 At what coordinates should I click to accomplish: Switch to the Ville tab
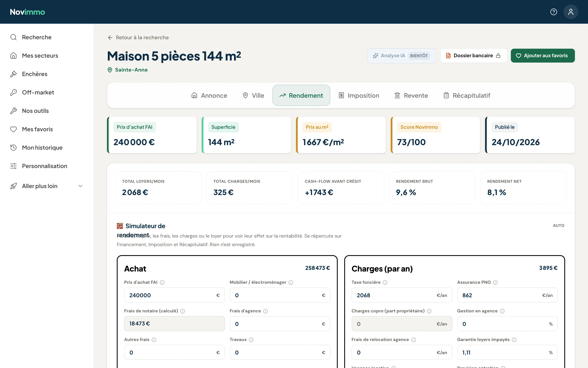pos(253,95)
